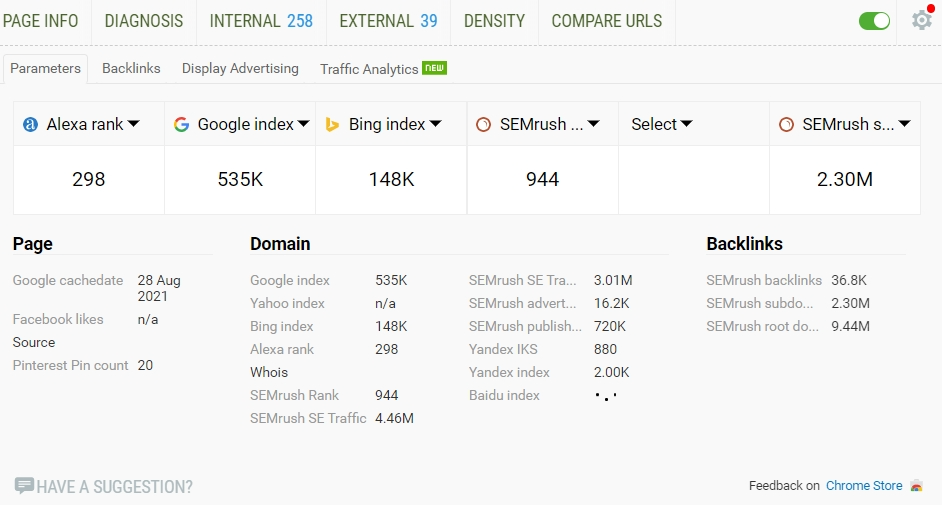
Task: Click the large 944 value cell
Action: pyautogui.click(x=542, y=180)
